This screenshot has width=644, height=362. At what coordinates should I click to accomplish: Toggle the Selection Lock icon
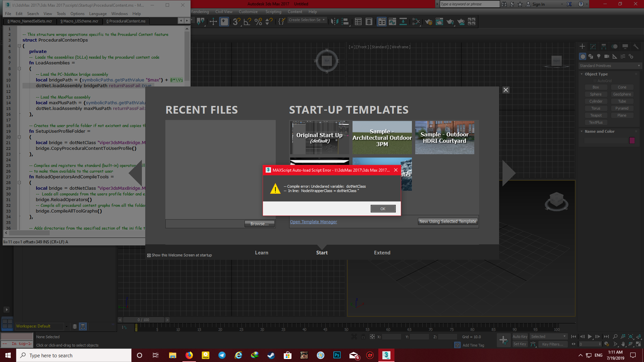tap(363, 337)
